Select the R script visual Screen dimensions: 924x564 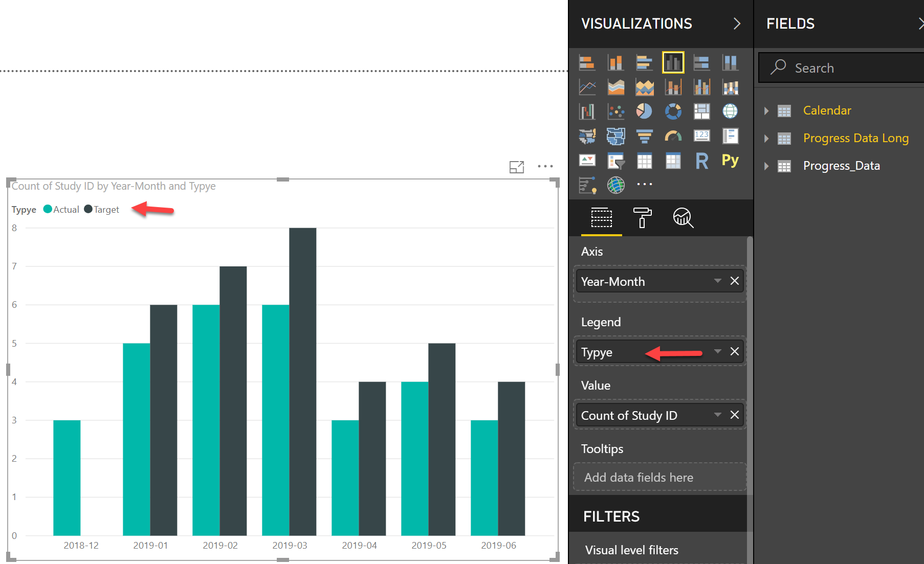point(701,161)
